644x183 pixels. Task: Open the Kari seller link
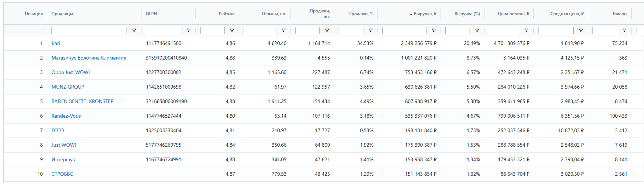pyautogui.click(x=55, y=43)
